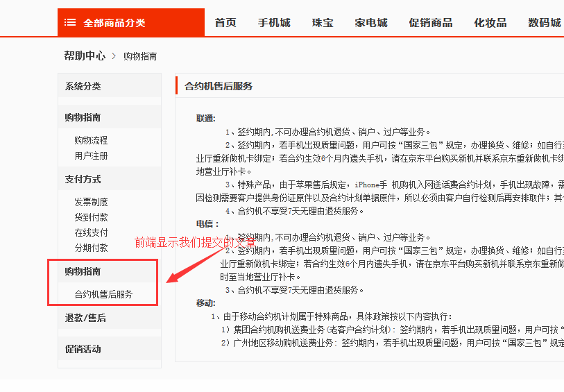Click the 电信: section label
The height and width of the screenshot is (392, 564).
tap(207, 224)
